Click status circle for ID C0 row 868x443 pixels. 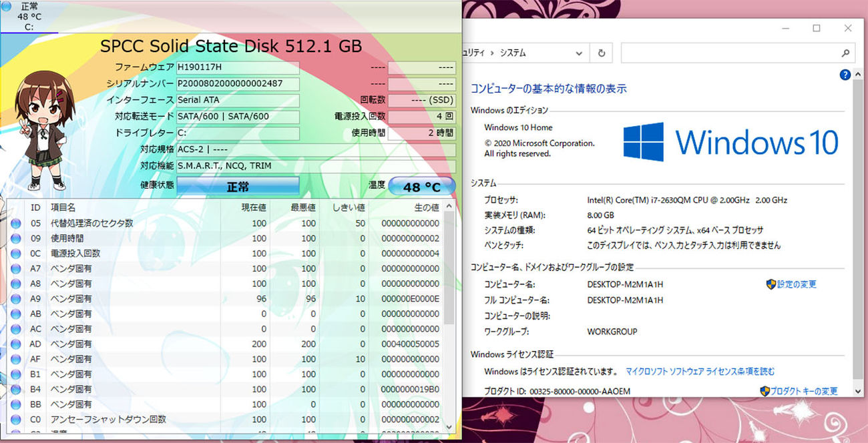(x=16, y=420)
